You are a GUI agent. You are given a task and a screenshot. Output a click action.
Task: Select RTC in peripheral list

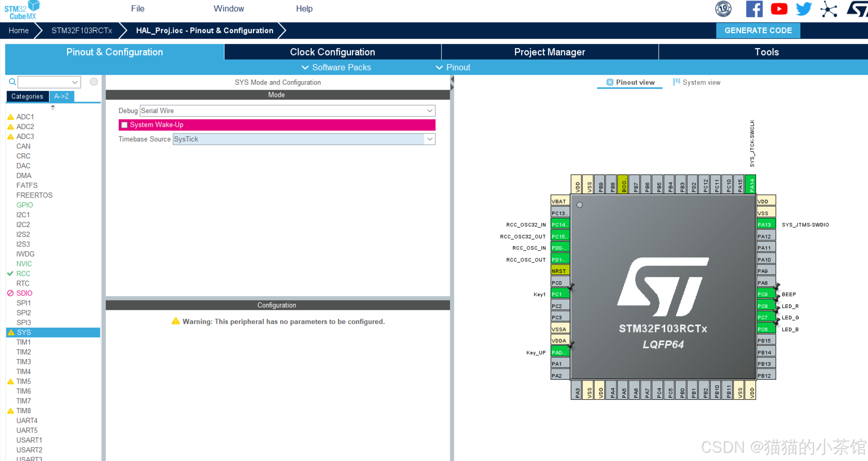coord(23,283)
